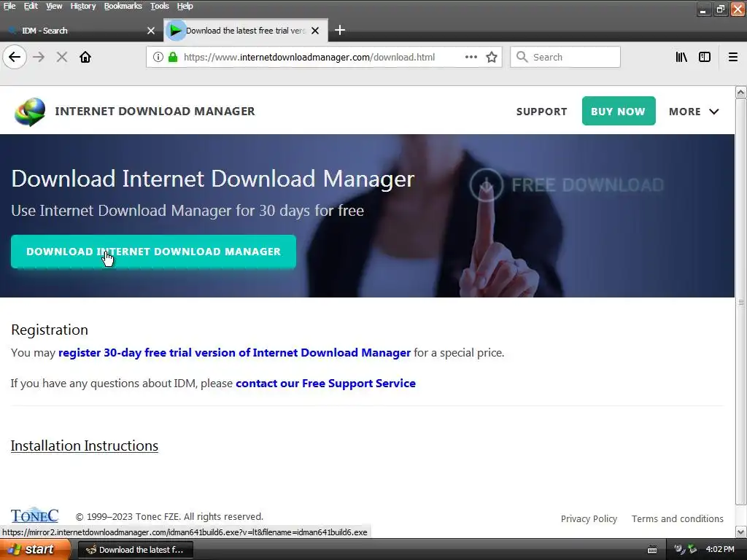The width and height of the screenshot is (747, 560).
Task: Open the SUPPORT link in header
Action: [542, 112]
